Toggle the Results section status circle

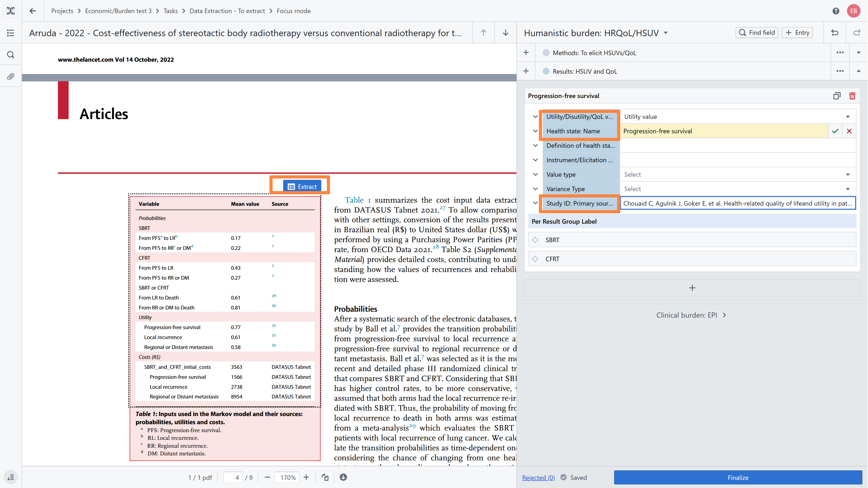pyautogui.click(x=546, y=71)
